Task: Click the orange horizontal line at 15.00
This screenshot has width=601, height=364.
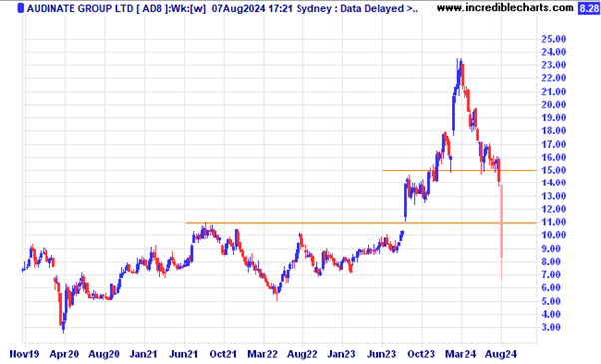Action: tap(459, 170)
